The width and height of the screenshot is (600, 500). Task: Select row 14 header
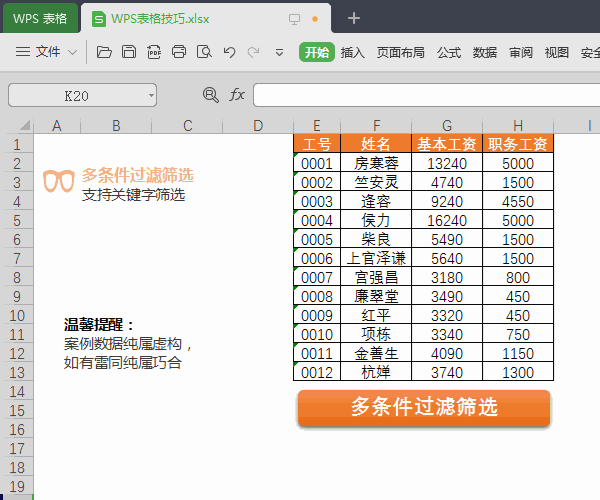coord(17,391)
